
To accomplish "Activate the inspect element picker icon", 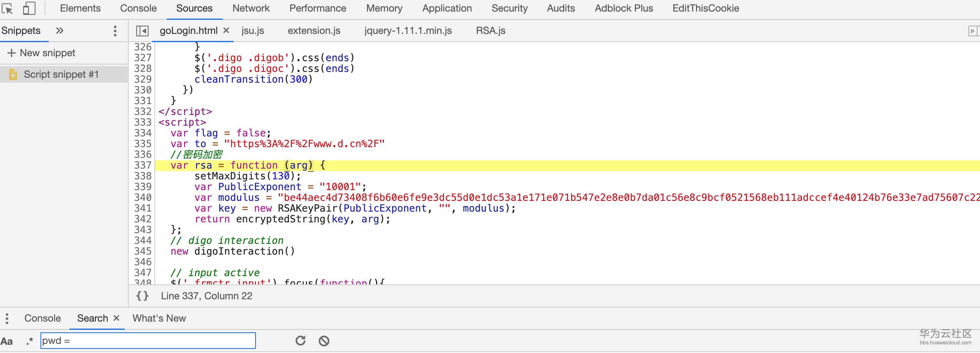I will coord(7,8).
